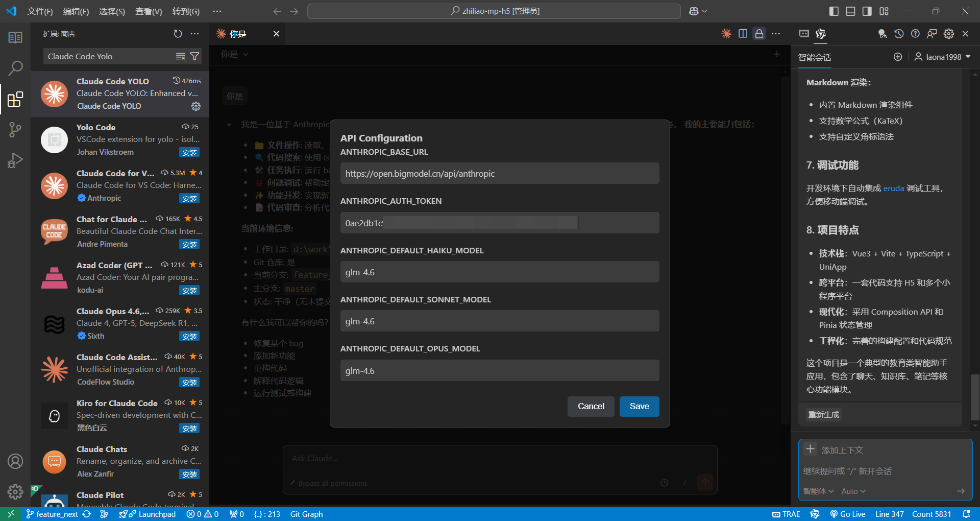Switch to the first panel tab icon
The image size is (980, 521).
point(804,34)
